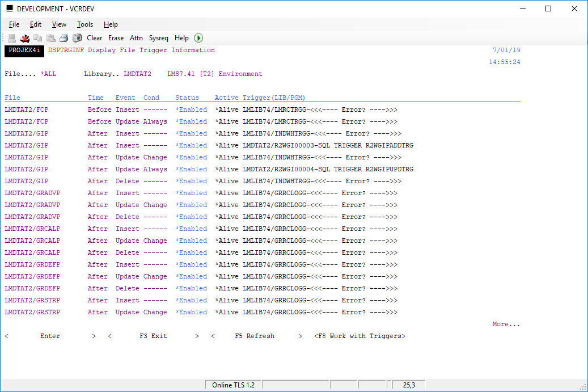Viewport: 588px width, 392px height.
Task: Click the Enter function key button
Action: (50, 336)
